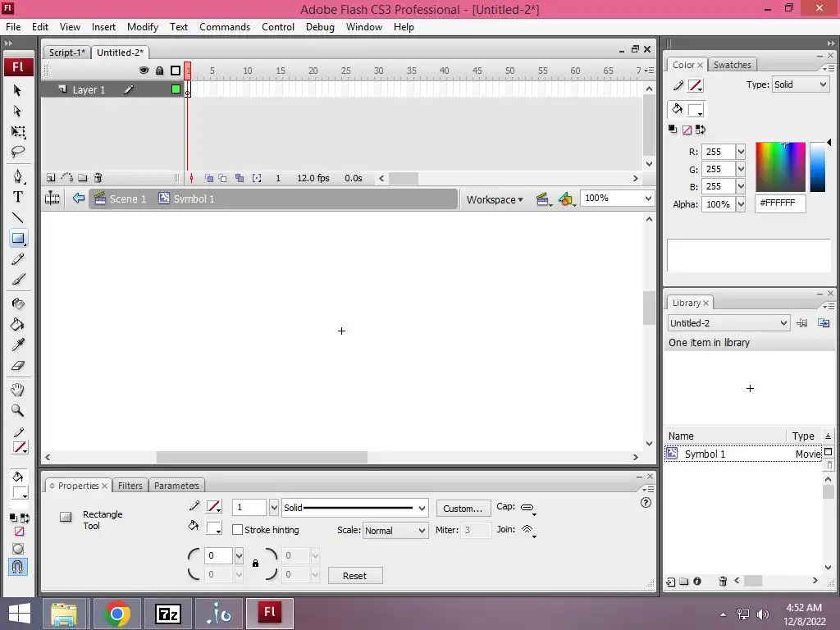Image resolution: width=840 pixels, height=630 pixels.
Task: Select the Subselection tool
Action: (x=17, y=111)
